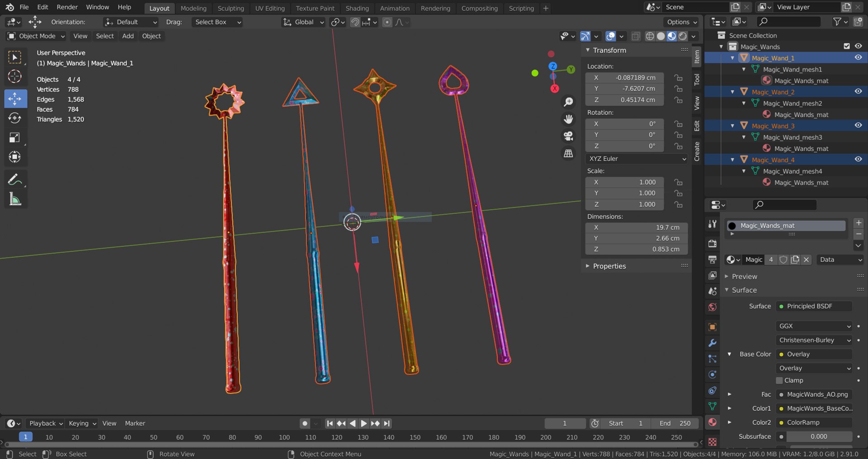
Task: Open the Global transform orientation dropdown
Action: coord(303,22)
